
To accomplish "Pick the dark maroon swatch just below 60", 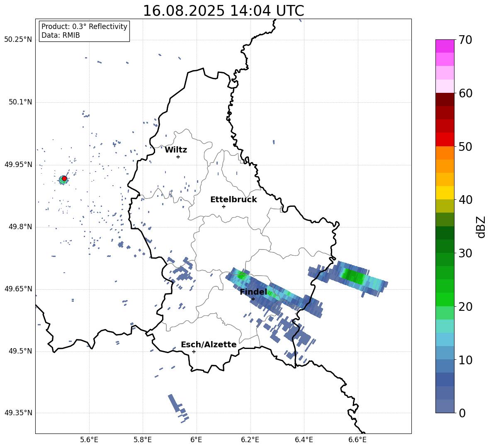I will tap(445, 99).
